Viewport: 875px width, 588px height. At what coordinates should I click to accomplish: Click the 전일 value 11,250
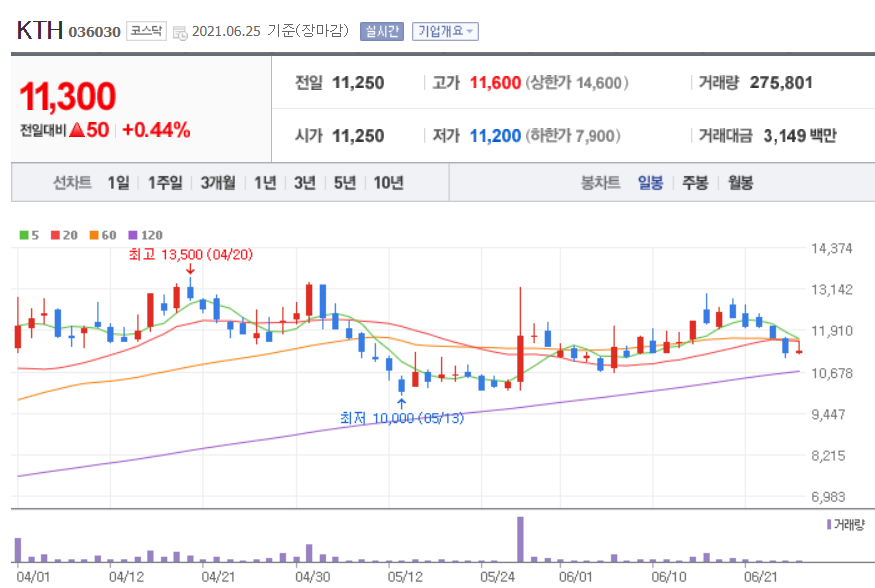358,83
